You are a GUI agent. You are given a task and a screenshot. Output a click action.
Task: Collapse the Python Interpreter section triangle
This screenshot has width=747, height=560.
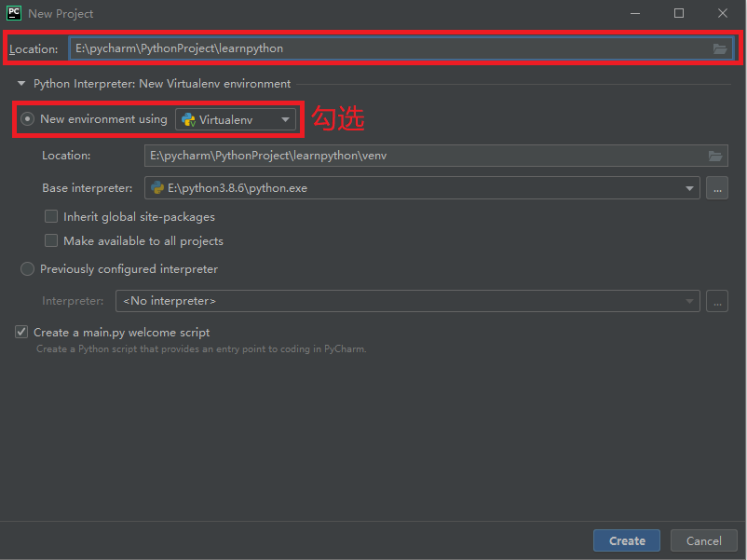pos(21,84)
